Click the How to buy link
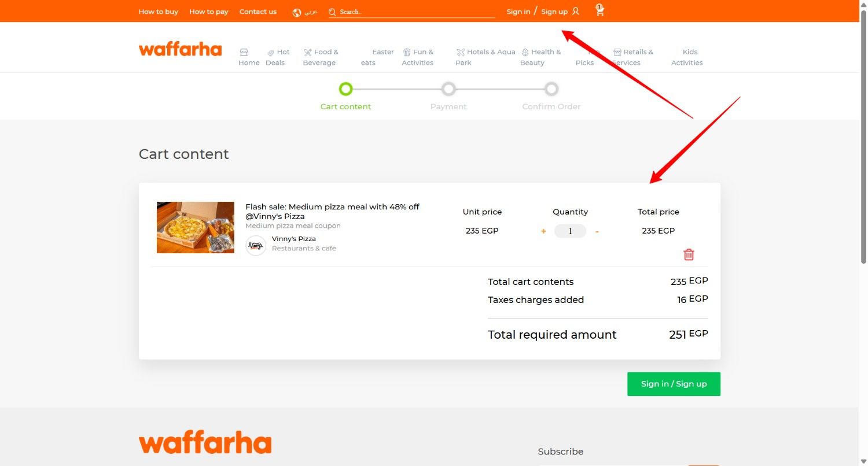The image size is (868, 466). click(159, 12)
